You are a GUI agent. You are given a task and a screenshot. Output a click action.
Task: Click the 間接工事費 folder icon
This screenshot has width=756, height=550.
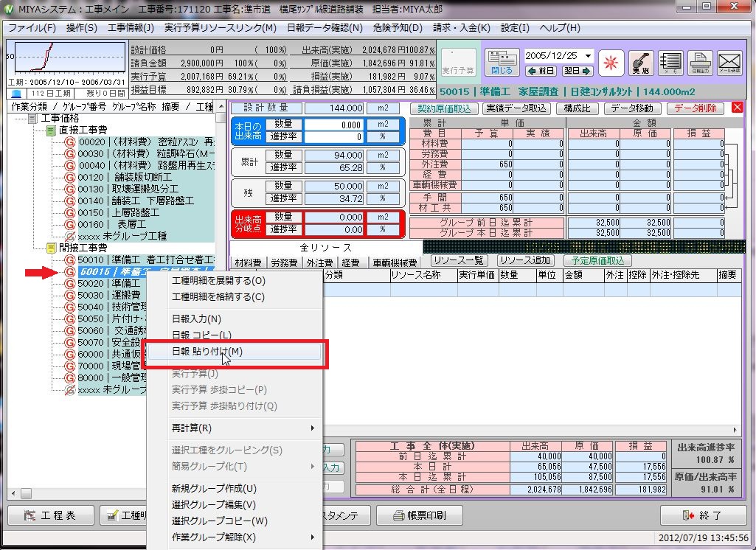click(51, 248)
